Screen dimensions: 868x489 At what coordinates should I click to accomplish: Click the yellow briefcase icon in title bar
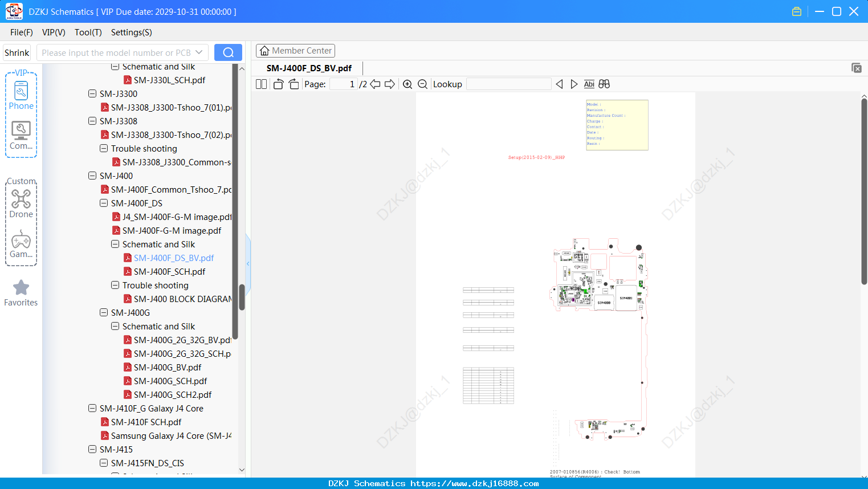click(x=797, y=11)
